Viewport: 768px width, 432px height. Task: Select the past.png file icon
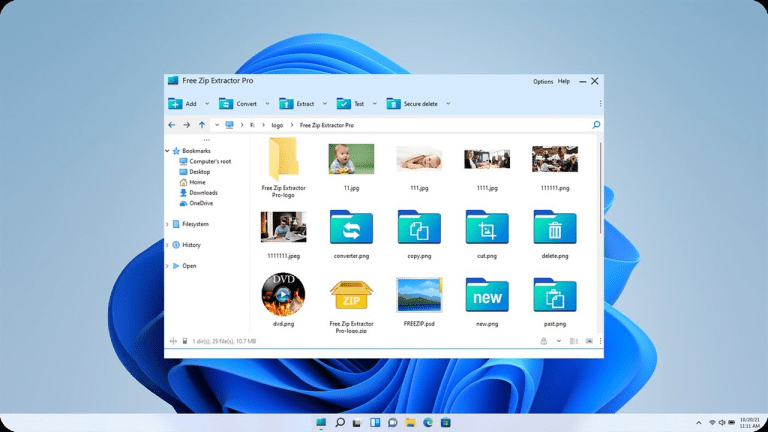[x=555, y=295]
